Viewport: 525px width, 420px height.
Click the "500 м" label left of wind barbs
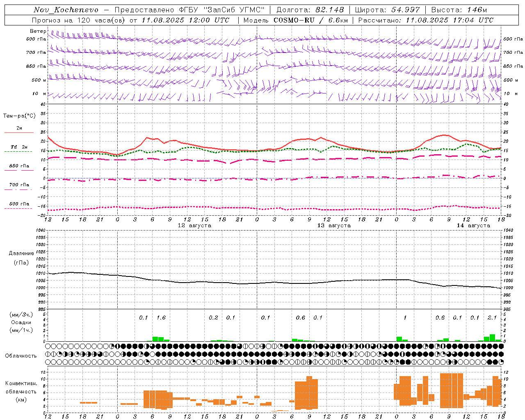[39, 80]
